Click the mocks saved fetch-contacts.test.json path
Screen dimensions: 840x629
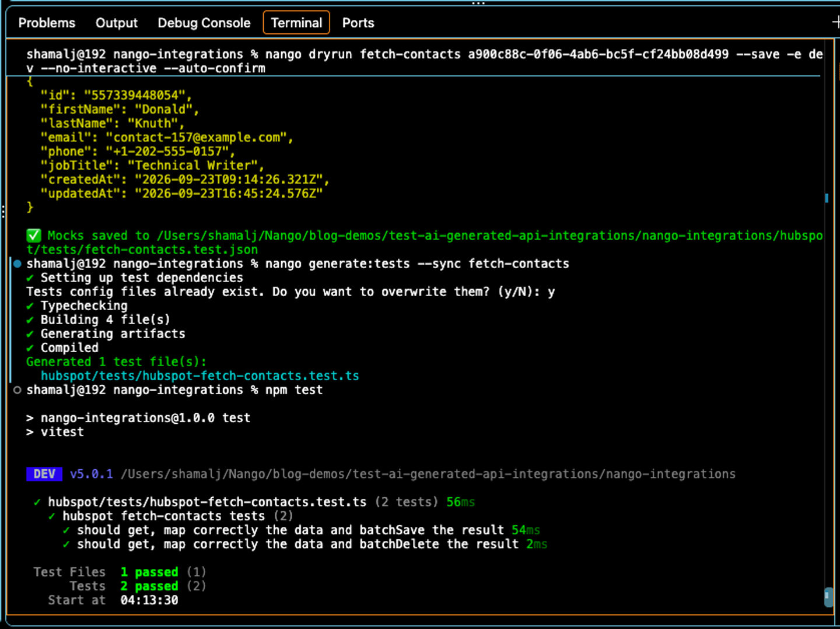click(x=425, y=243)
